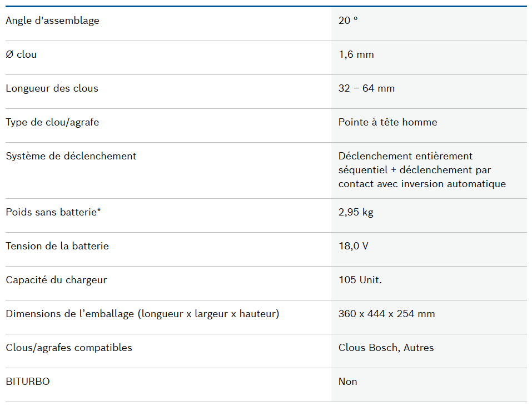Click the 20 ° angle value
532x406 pixels.
(348, 21)
